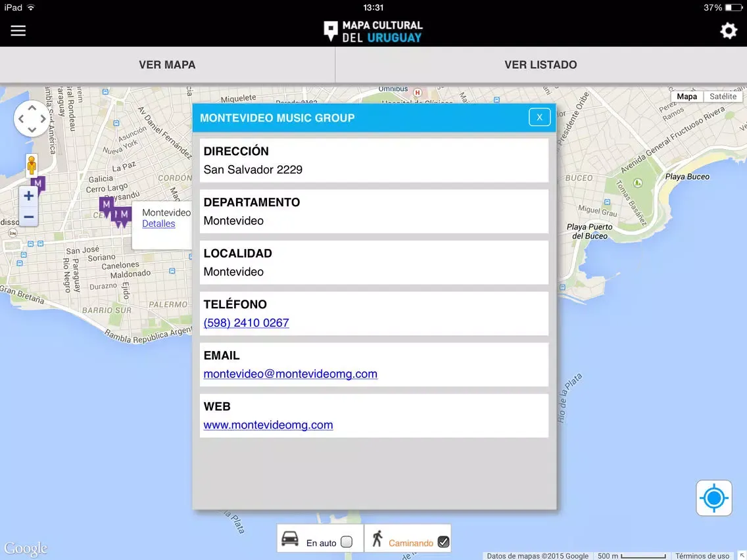This screenshot has height=560, width=747.
Task: Toggle the Caminando checkbox
Action: click(443, 542)
